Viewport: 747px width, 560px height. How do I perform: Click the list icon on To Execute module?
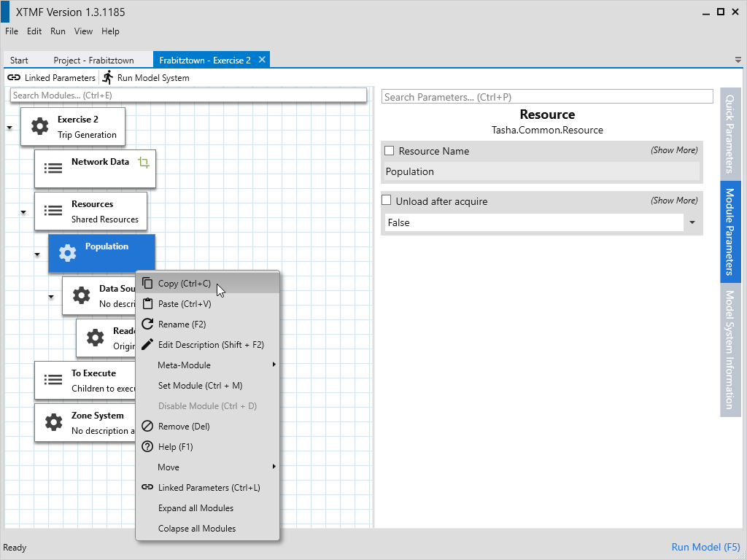(53, 380)
